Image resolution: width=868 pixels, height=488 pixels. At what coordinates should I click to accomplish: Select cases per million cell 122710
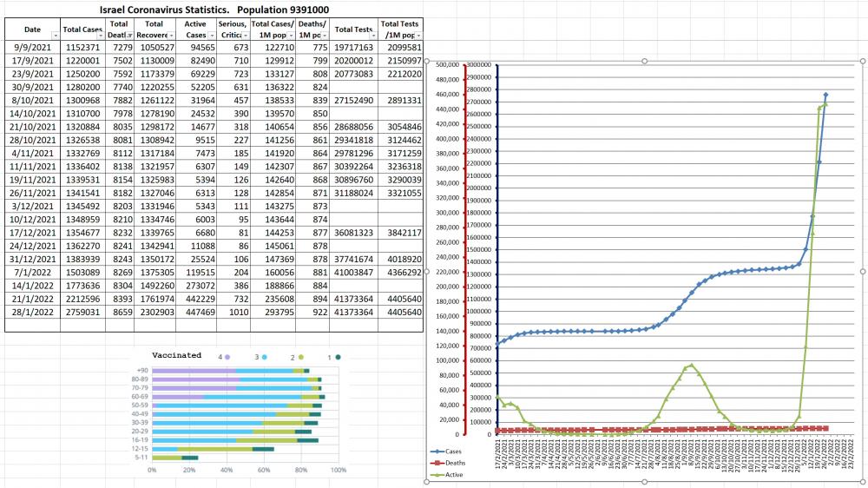coord(273,48)
